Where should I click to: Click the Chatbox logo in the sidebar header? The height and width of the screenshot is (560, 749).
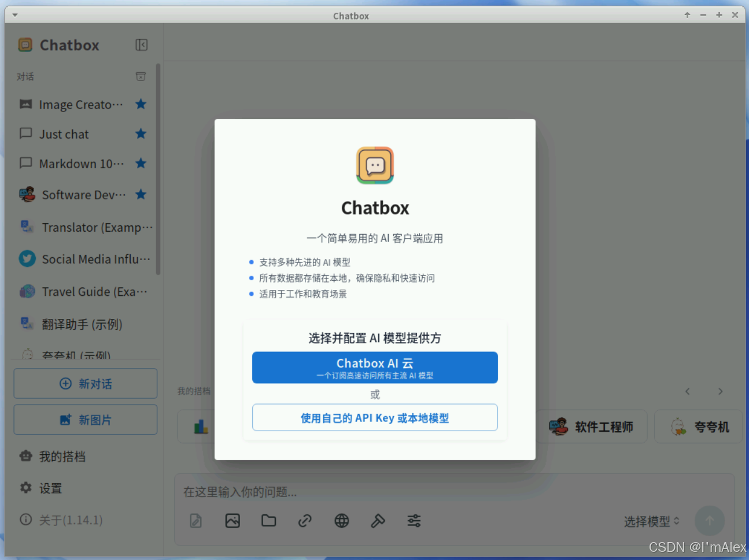tap(25, 45)
